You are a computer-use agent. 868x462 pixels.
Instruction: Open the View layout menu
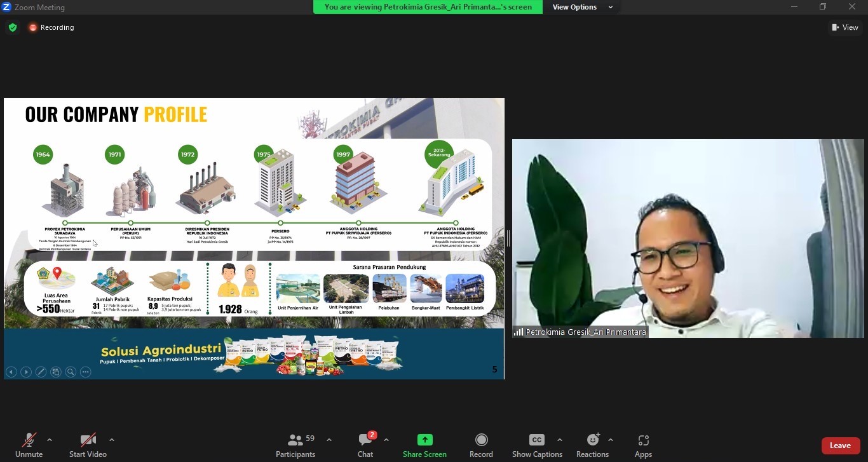(x=845, y=27)
